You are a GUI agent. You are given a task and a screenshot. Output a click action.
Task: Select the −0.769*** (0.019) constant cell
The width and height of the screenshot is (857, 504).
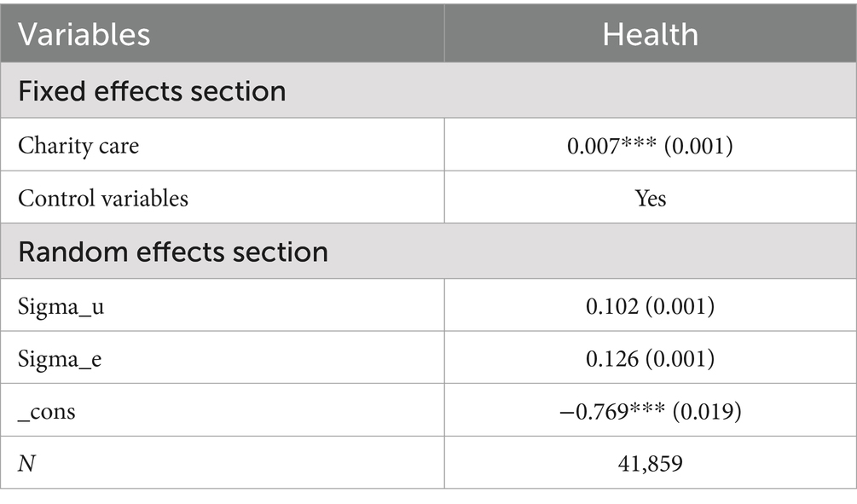pos(651,411)
